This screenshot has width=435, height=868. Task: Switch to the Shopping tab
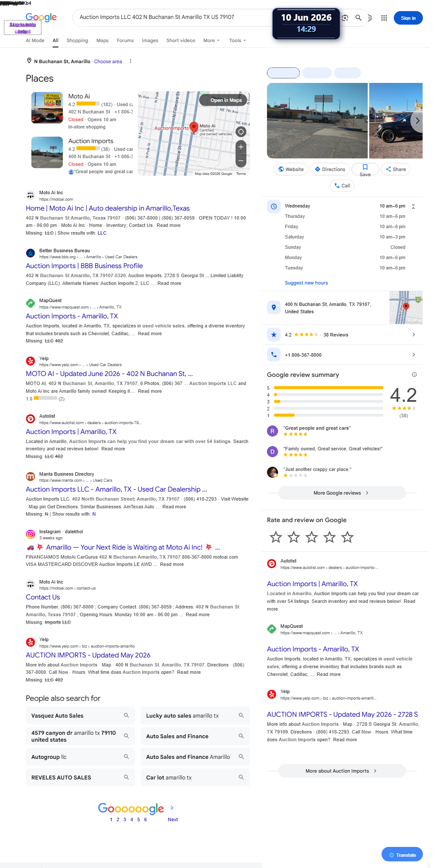click(x=77, y=40)
